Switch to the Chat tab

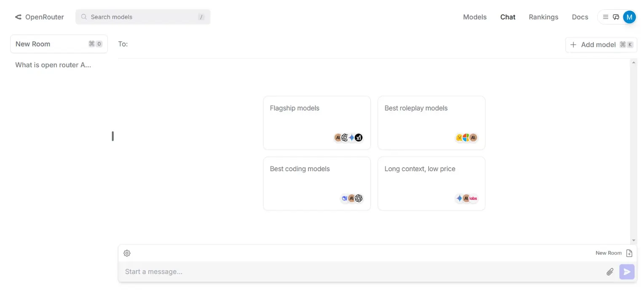pos(507,17)
